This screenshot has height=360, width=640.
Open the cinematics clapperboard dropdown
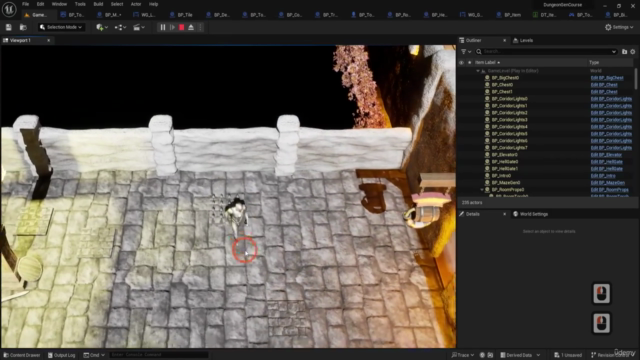[x=139, y=27]
